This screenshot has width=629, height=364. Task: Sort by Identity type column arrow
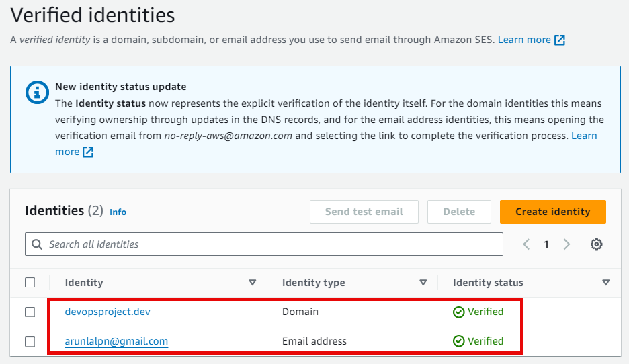(x=423, y=283)
